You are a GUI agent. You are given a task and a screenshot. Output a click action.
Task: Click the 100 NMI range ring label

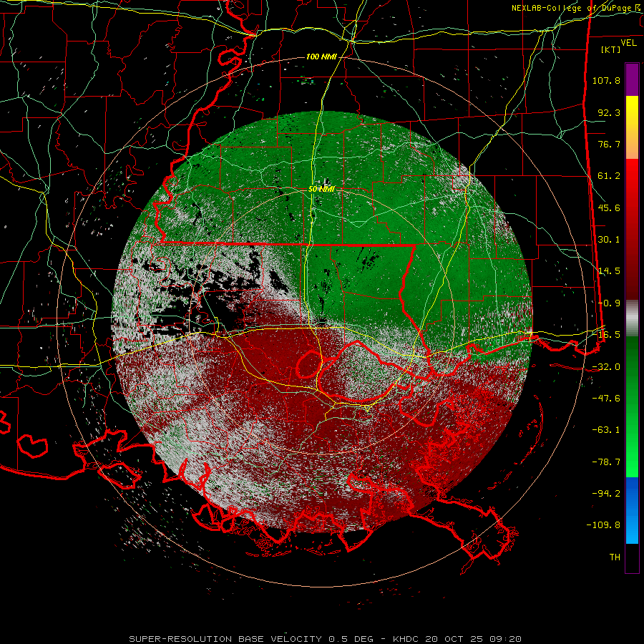(321, 57)
